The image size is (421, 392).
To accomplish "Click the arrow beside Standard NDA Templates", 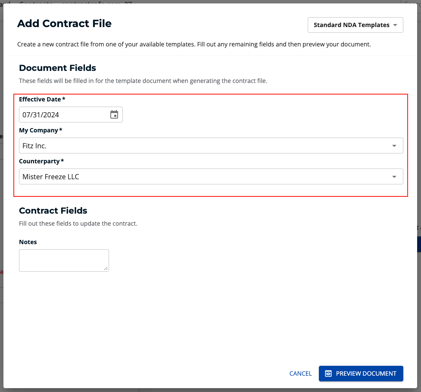I will tap(395, 25).
